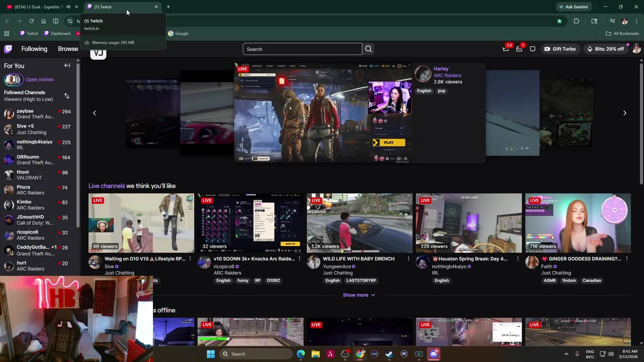Click the Chrome profile avatar
The width and height of the screenshot is (644, 362).
pos(624,21)
